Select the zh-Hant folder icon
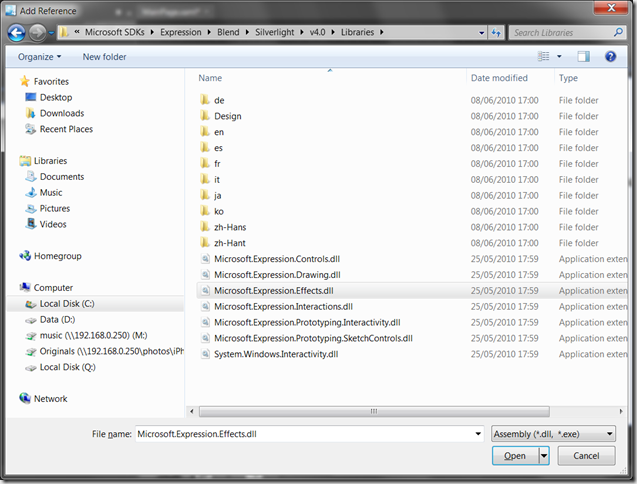Viewport: 637px width, 484px height. tap(205, 243)
